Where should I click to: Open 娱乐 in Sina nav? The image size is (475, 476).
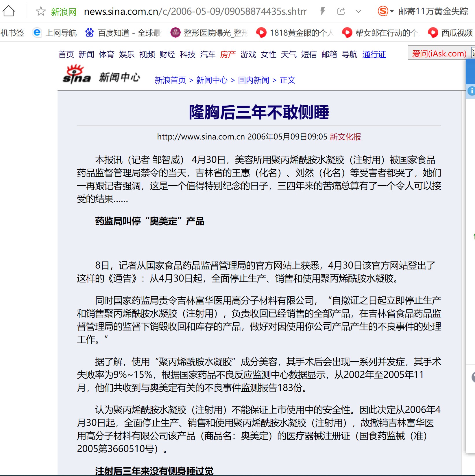(127, 54)
